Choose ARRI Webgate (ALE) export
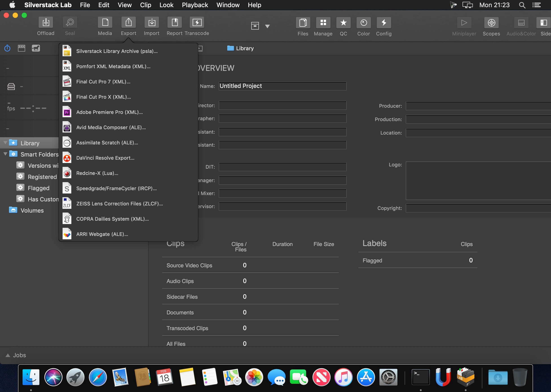 click(128, 234)
